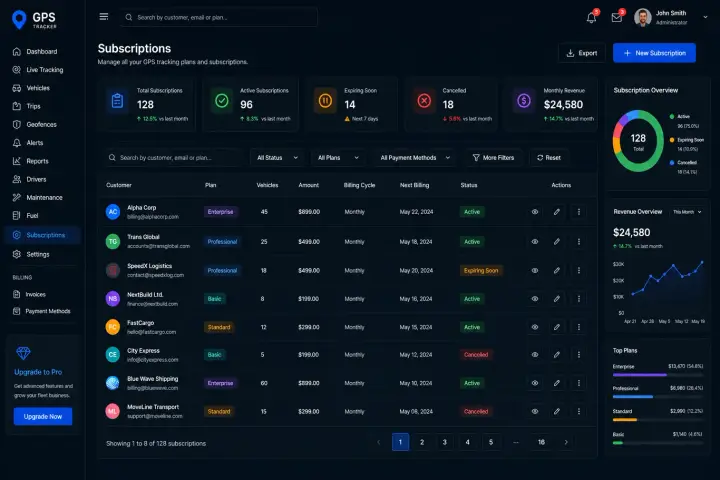Viewport: 720px width, 480px height.
Task: Click the Expiring Soon pause icon
Action: coord(325,100)
